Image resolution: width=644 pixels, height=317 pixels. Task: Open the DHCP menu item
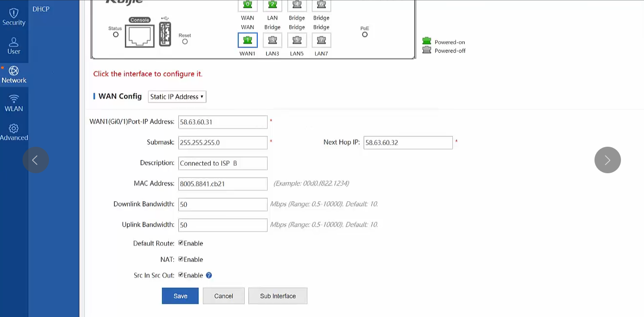pyautogui.click(x=41, y=9)
